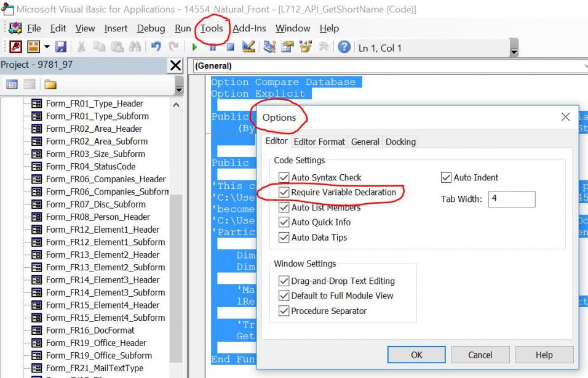
Task: Toggle the Auto Indent checkbox
Action: [446, 177]
